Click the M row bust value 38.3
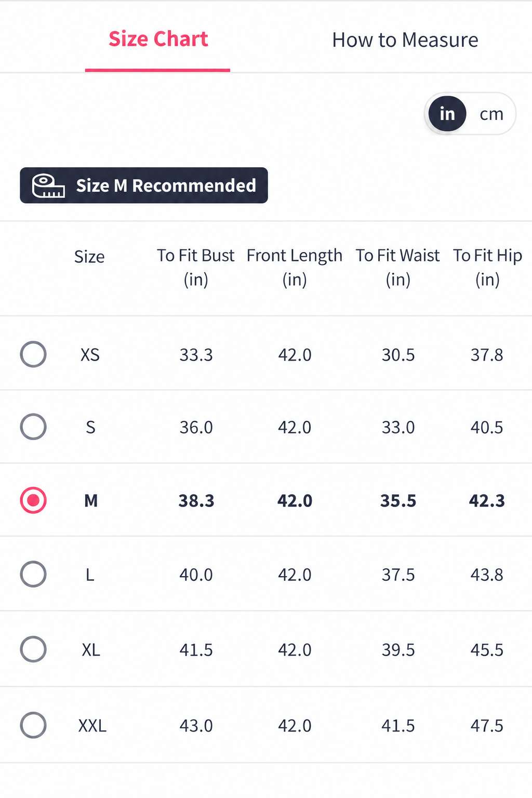532x798 pixels. pos(196,501)
